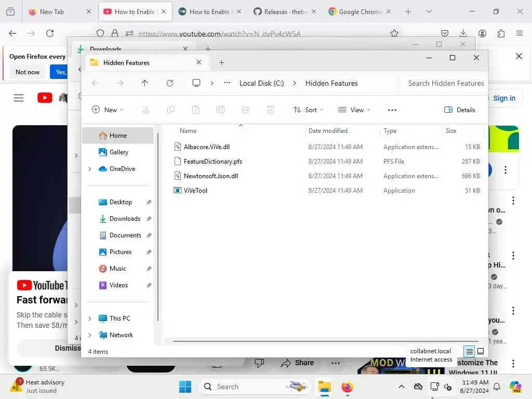Open the Firefox account profile icon
The height and width of the screenshot is (399, 532).
tap(482, 33)
